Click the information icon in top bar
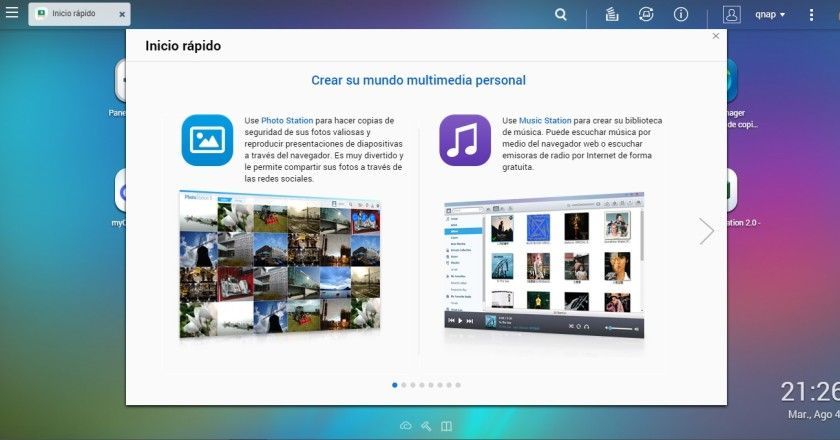The image size is (840, 440). tap(681, 15)
